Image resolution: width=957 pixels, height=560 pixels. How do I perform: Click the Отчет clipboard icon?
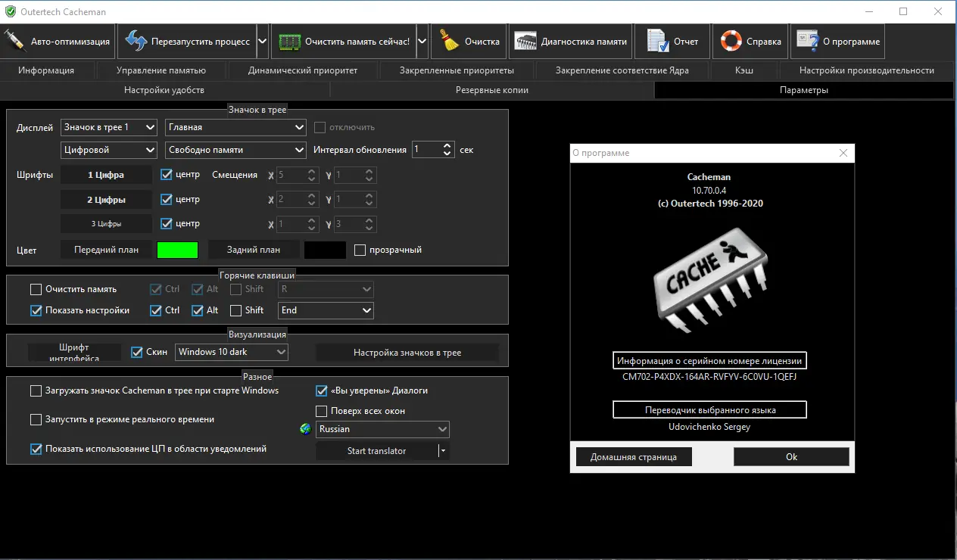click(x=657, y=41)
